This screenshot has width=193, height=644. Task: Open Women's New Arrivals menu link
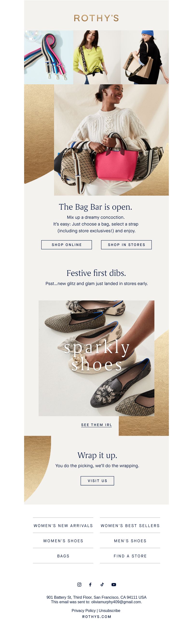pyautogui.click(x=63, y=525)
